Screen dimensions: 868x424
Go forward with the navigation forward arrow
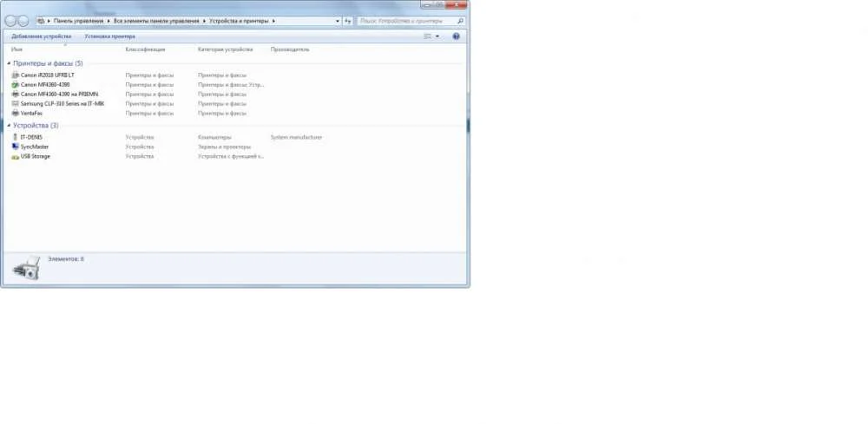(23, 21)
